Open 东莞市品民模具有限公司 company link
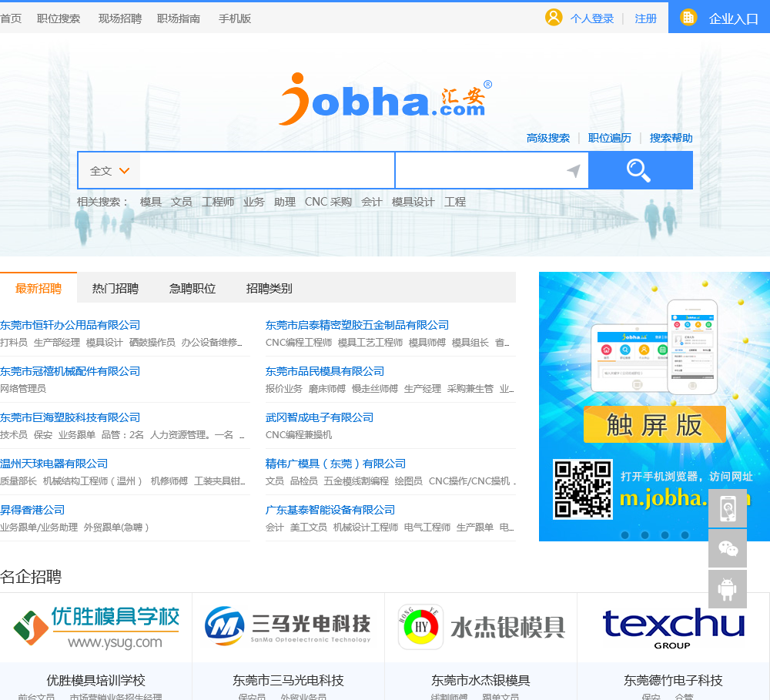Image resolution: width=770 pixels, height=700 pixels. tap(325, 371)
